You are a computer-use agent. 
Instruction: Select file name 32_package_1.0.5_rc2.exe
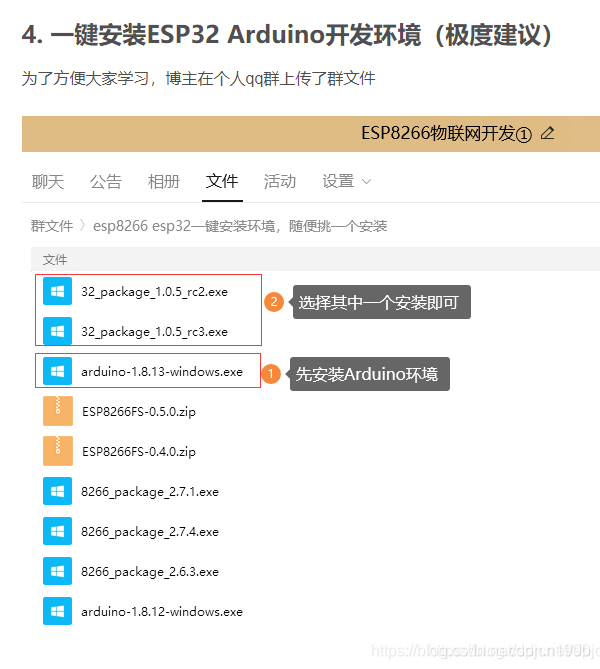point(154,292)
